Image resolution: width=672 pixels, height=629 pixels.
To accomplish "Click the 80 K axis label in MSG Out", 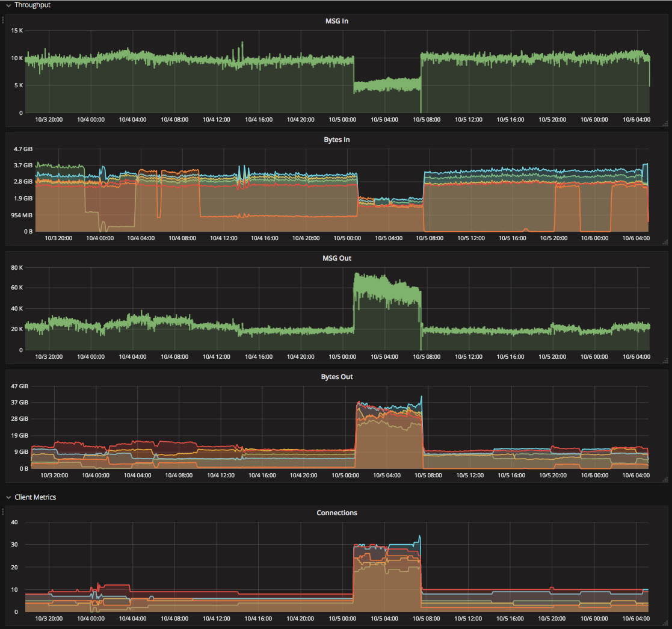I will click(x=17, y=267).
